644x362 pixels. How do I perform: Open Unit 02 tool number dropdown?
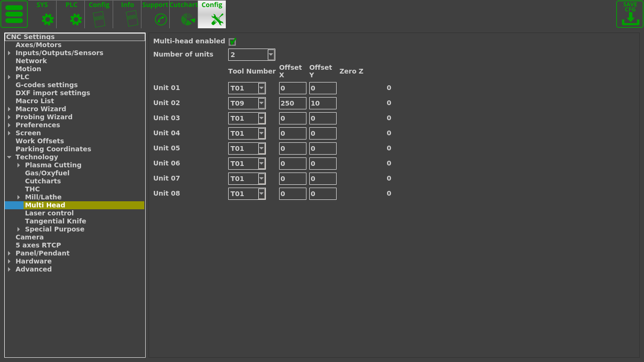point(261,103)
